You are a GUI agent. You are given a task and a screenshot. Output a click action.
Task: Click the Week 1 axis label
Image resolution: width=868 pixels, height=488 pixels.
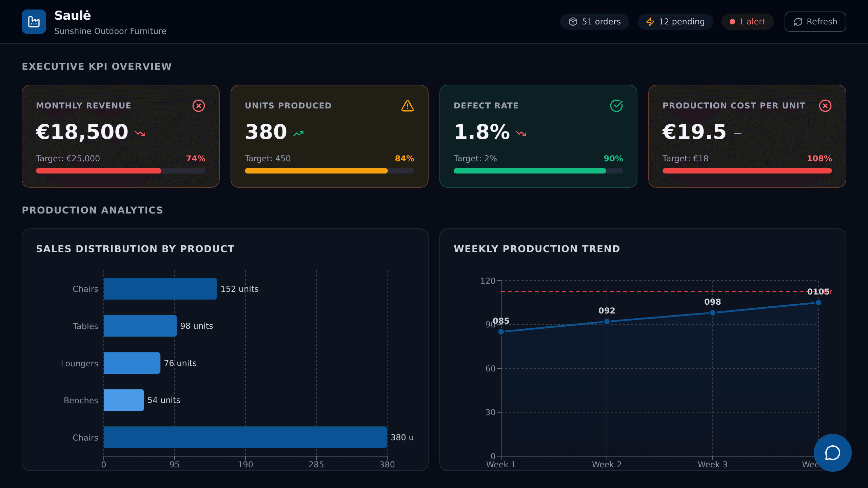coord(501,465)
